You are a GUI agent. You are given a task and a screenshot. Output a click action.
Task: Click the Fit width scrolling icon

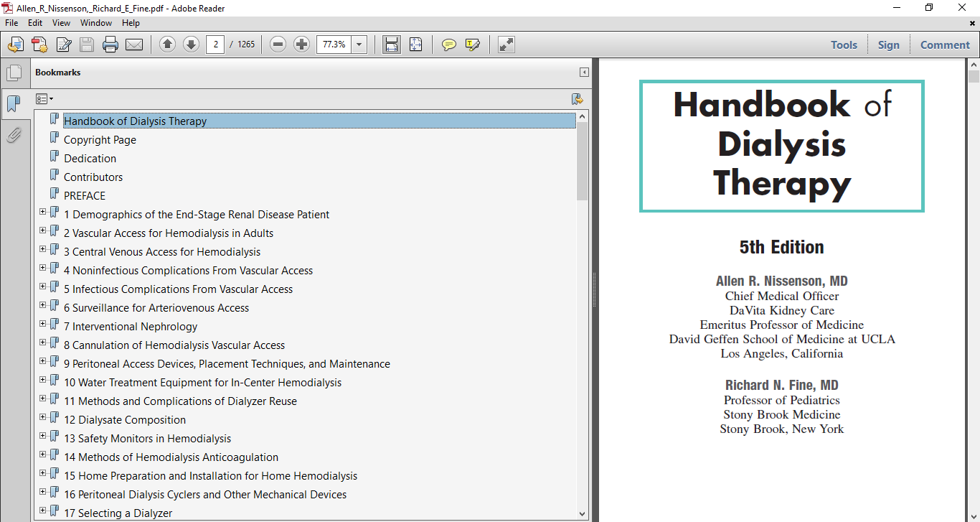(392, 45)
